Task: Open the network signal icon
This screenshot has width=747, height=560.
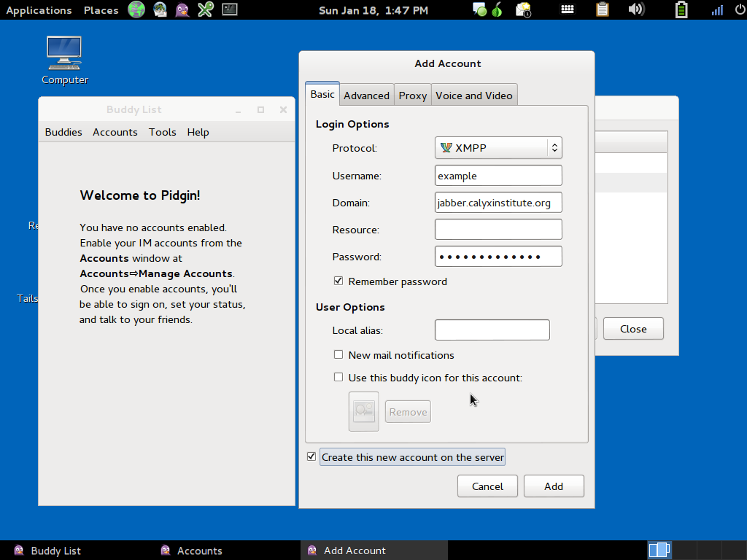Action: tap(717, 10)
